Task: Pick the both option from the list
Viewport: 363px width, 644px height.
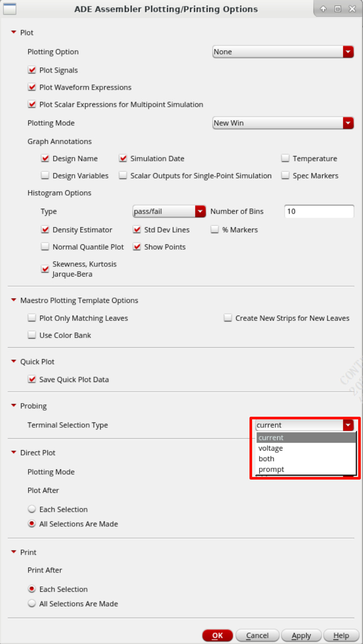Action: (x=267, y=459)
